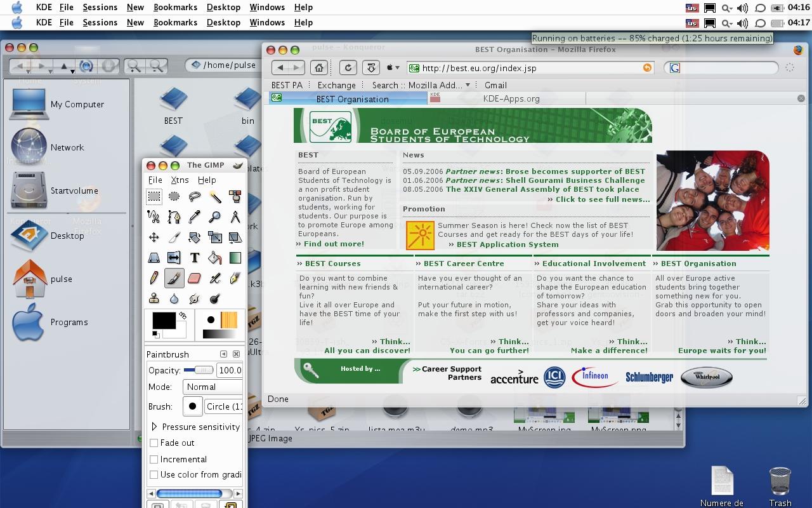The image size is (812, 508).
Task: Open the Paintbrush tab menu arrow button
Action: coord(224,354)
